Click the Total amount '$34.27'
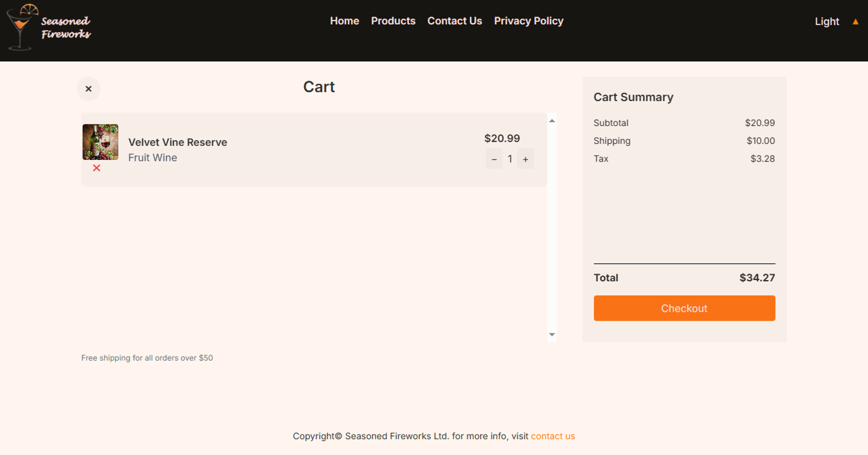Image resolution: width=868 pixels, height=455 pixels. coord(757,278)
